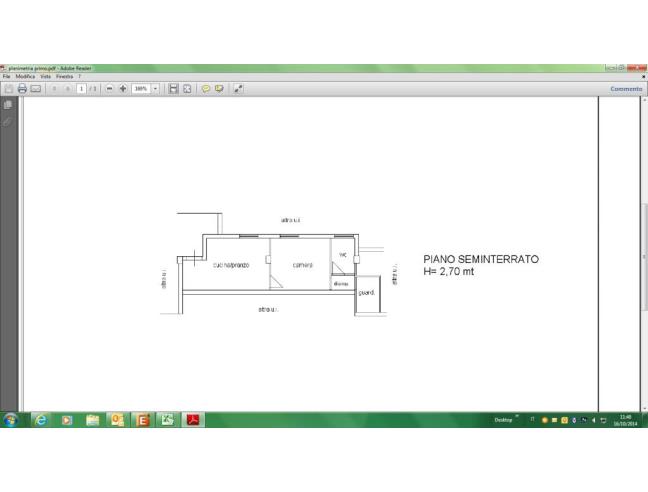This screenshot has width=648, height=492.
Task: Toggle read mode full-screen icon
Action: 239,88
